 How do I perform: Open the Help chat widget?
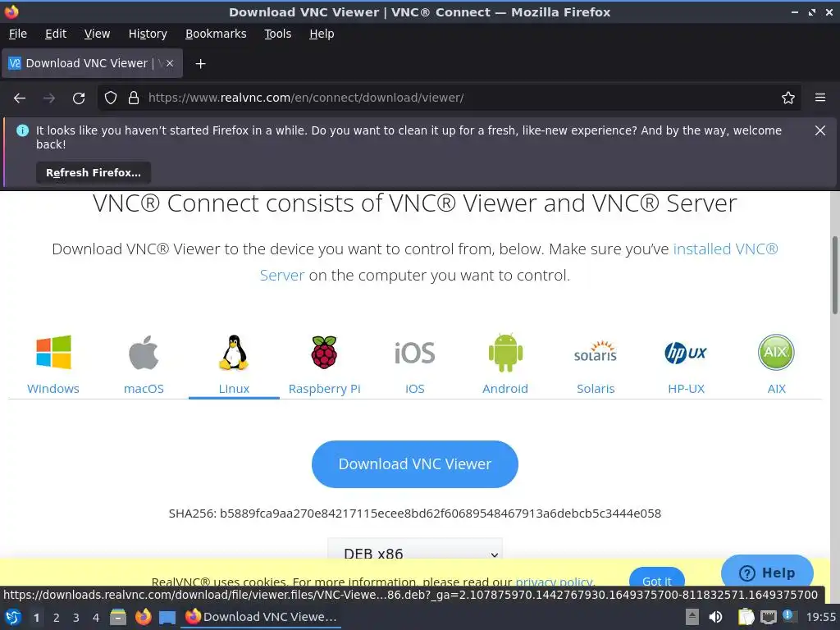(x=767, y=573)
